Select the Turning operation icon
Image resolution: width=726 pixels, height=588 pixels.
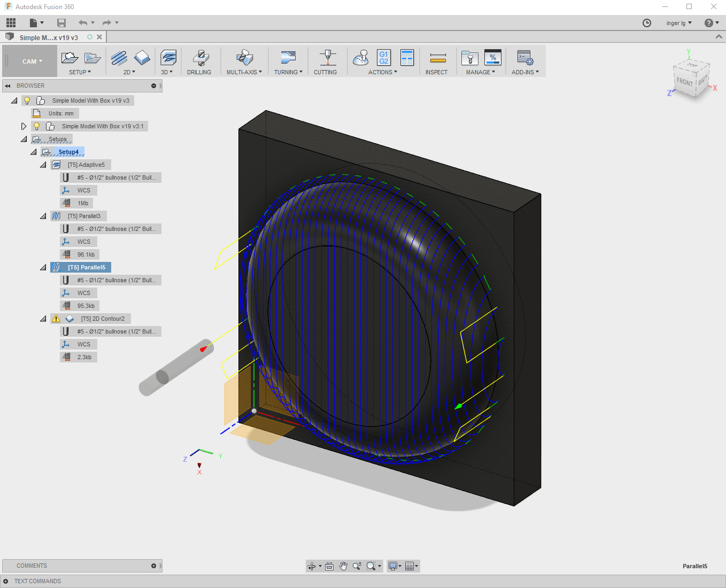pos(288,57)
